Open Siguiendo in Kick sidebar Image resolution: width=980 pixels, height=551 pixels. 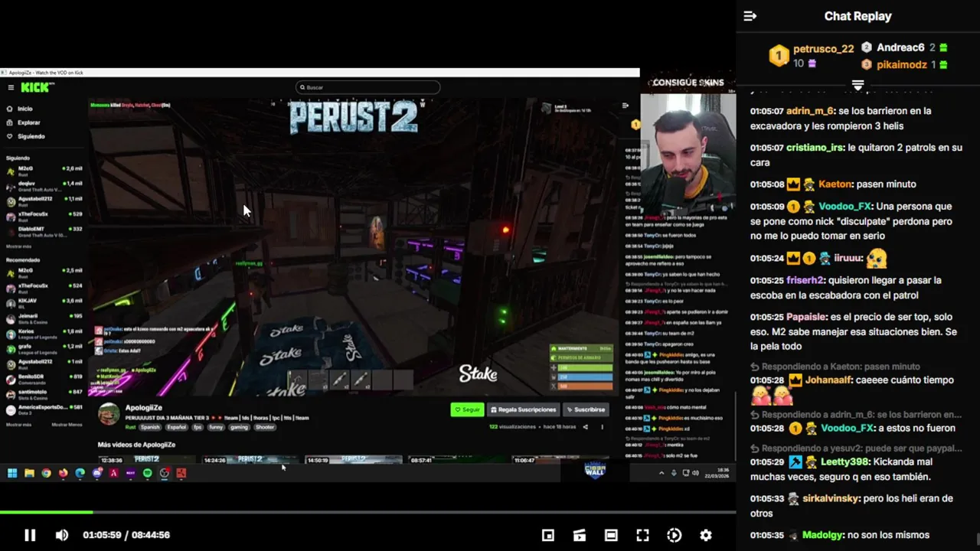tap(25, 136)
